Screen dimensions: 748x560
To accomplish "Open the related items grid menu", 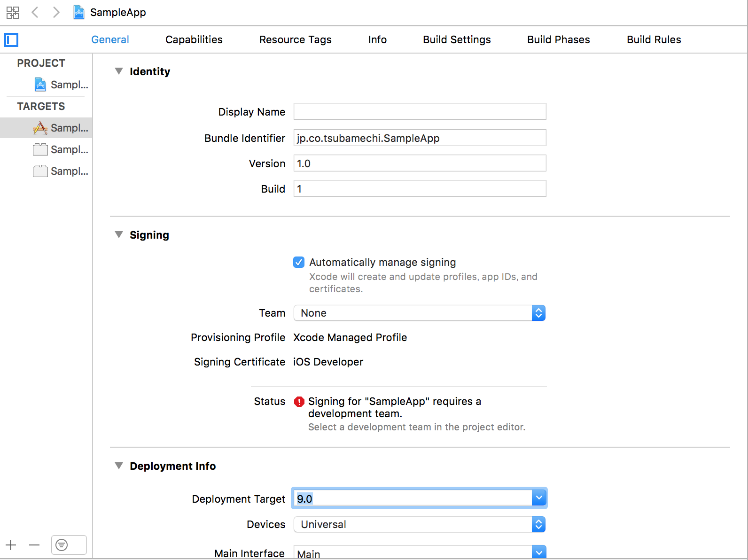I will (x=13, y=12).
